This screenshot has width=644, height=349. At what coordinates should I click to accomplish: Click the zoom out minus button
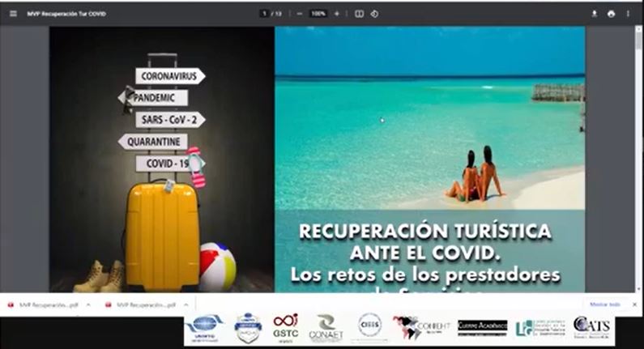click(300, 14)
